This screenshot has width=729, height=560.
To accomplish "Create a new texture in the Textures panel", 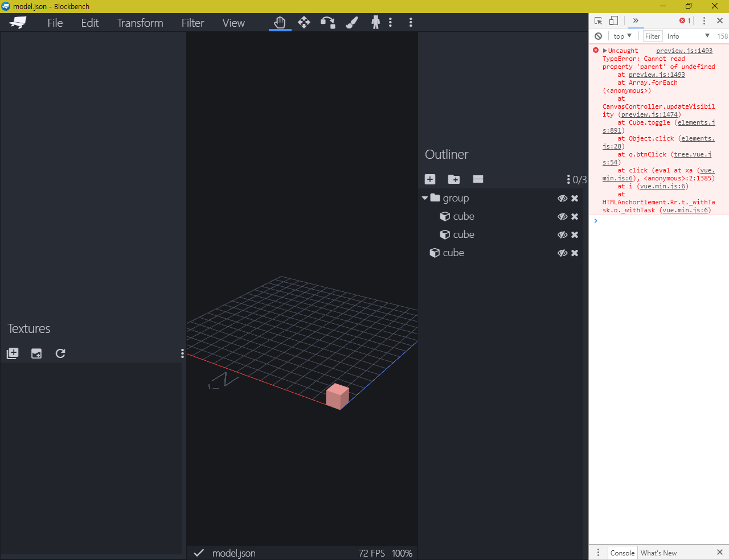I will 12,353.
